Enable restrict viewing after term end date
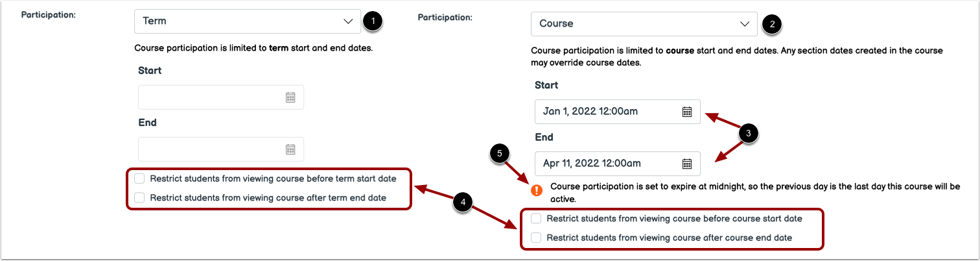980x261 pixels. click(x=139, y=197)
